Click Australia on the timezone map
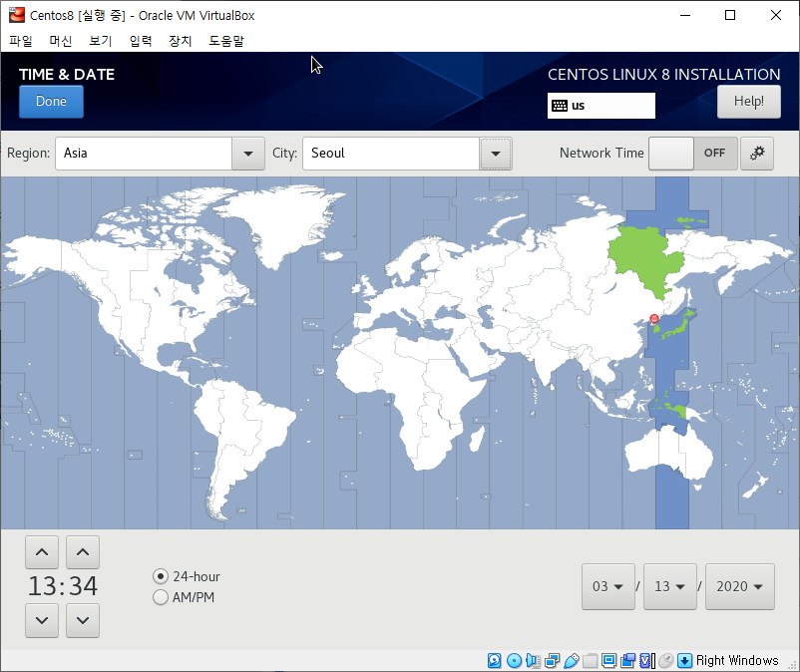Viewport: 800px width, 672px height. click(x=668, y=455)
